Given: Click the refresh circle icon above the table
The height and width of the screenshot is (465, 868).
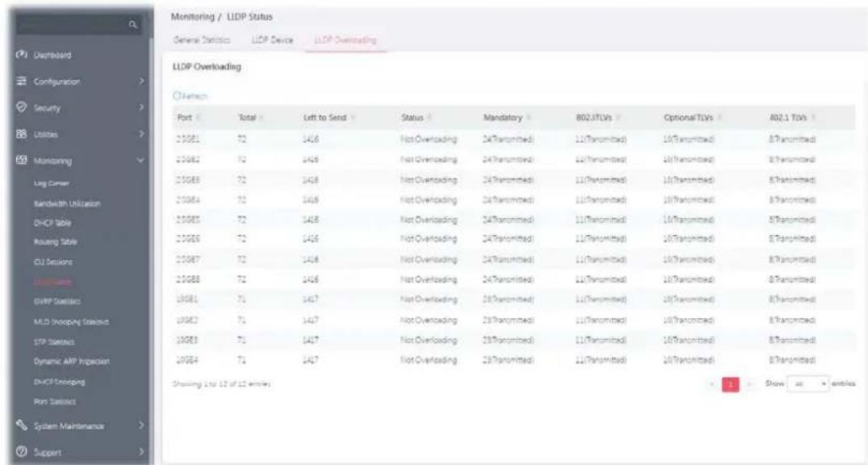Looking at the screenshot, I should coord(177,96).
